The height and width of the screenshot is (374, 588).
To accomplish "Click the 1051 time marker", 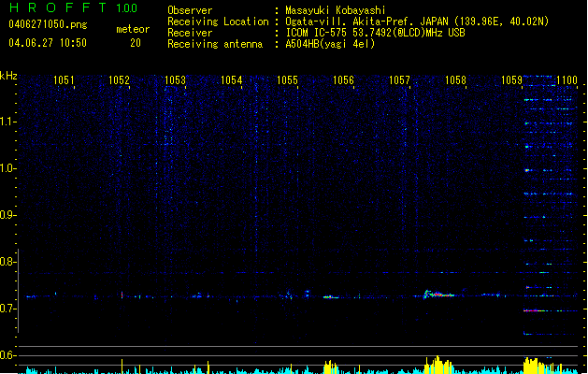I will click(x=64, y=80).
